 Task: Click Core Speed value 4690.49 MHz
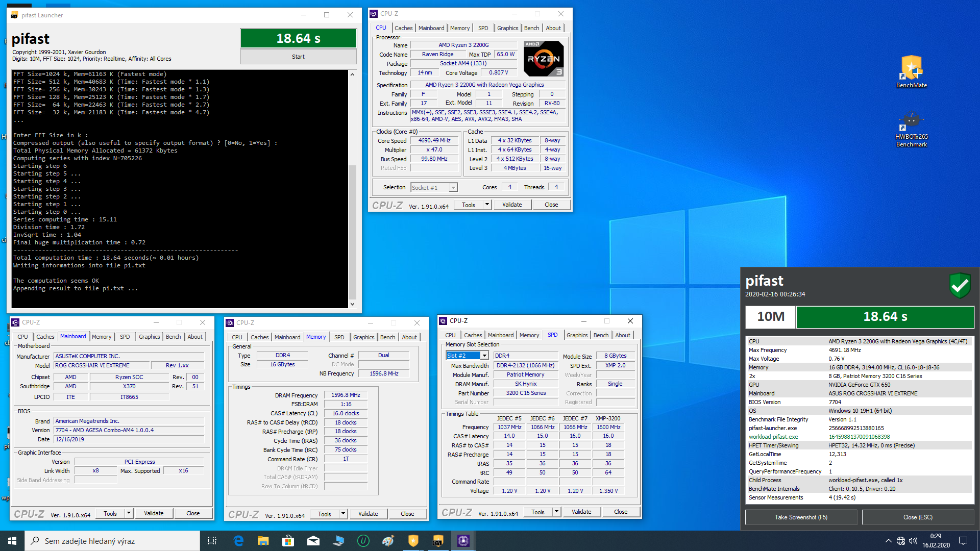(x=434, y=140)
